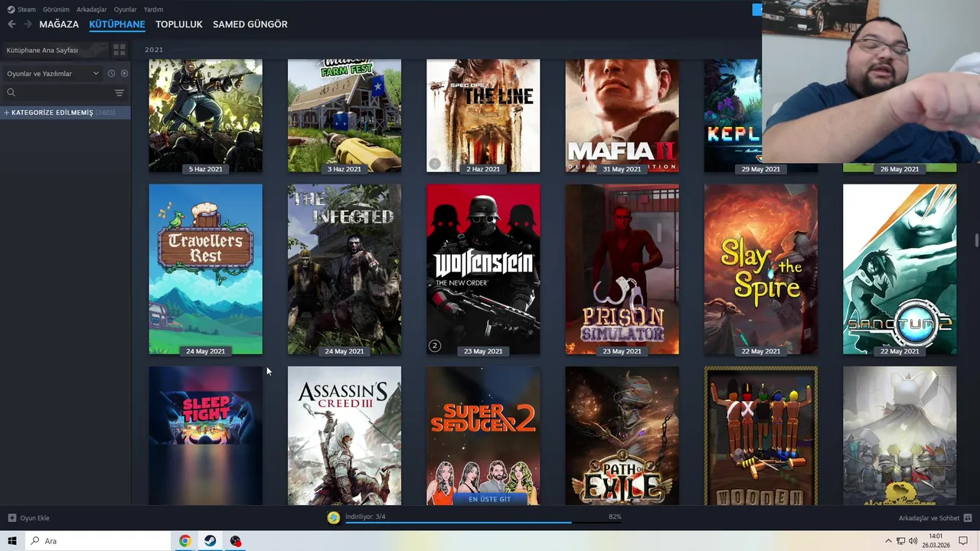Screen dimensions: 980x551
Task: Switch to the TOPLULUK tab
Action: point(179,24)
